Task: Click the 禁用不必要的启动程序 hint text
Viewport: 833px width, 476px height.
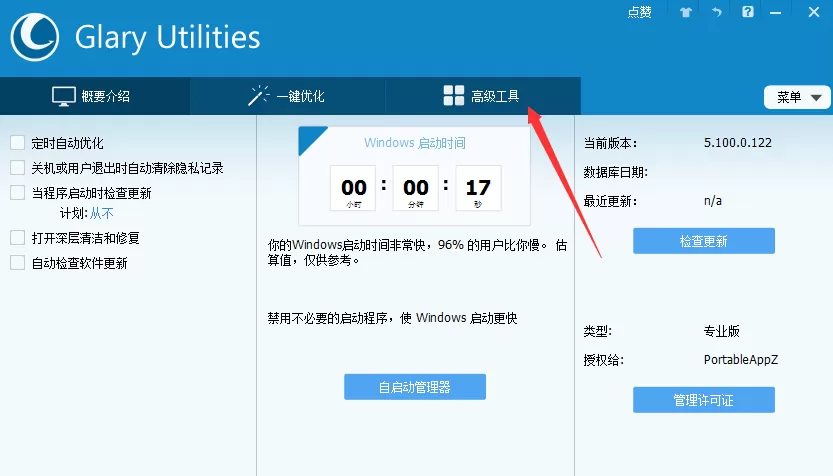Action: 392,318
